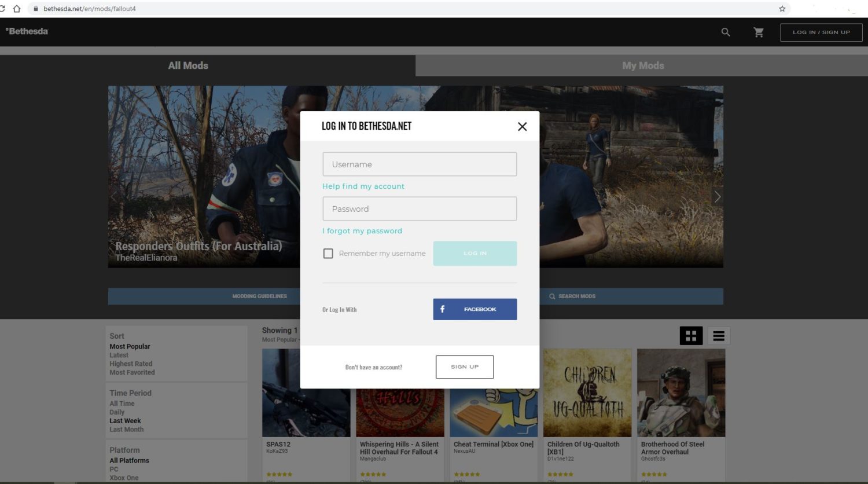Click the Bethesda logo
868x484 pixels.
click(27, 31)
